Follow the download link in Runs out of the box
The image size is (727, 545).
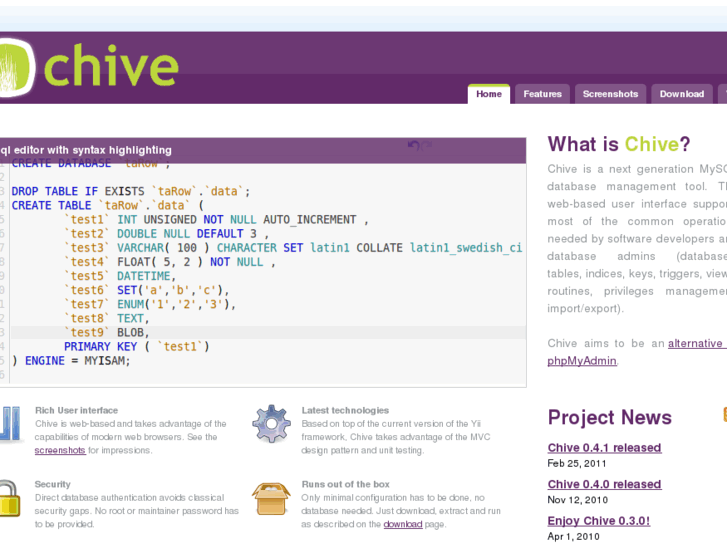click(403, 524)
